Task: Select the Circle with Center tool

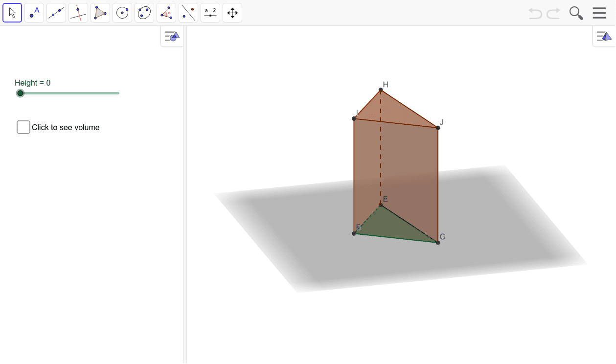Action: pyautogui.click(x=122, y=12)
